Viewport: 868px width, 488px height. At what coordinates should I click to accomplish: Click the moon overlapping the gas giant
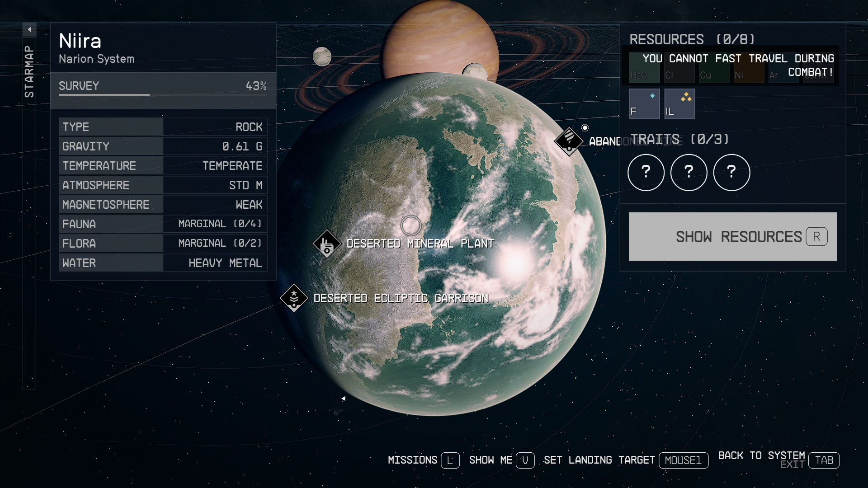[x=475, y=72]
